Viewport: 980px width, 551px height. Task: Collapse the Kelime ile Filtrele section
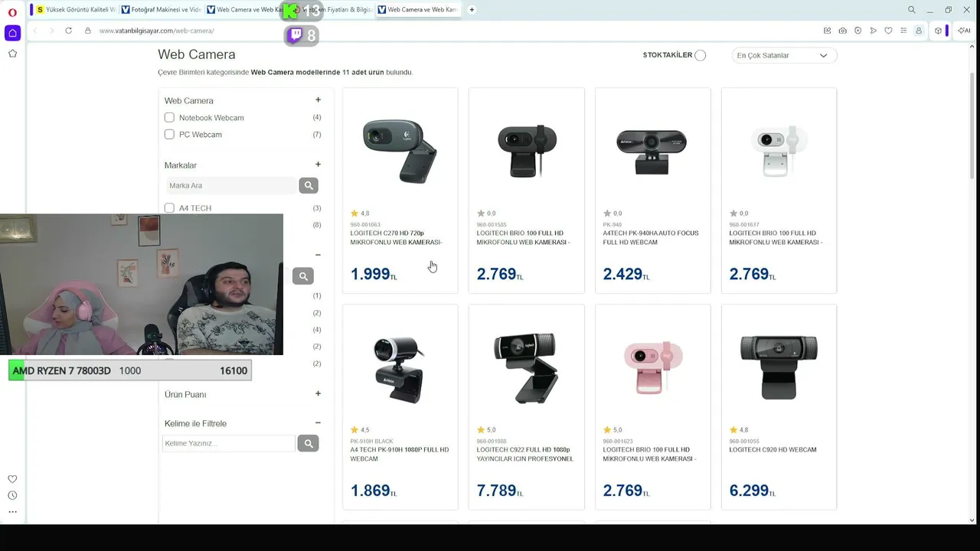[318, 422]
